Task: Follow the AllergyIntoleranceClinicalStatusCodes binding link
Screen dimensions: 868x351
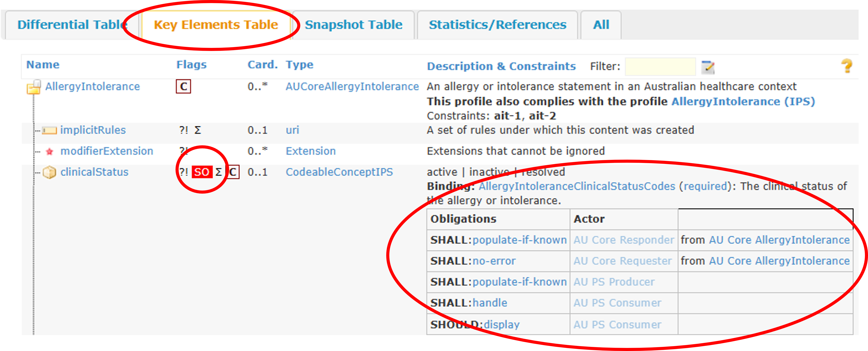Action: [x=576, y=186]
